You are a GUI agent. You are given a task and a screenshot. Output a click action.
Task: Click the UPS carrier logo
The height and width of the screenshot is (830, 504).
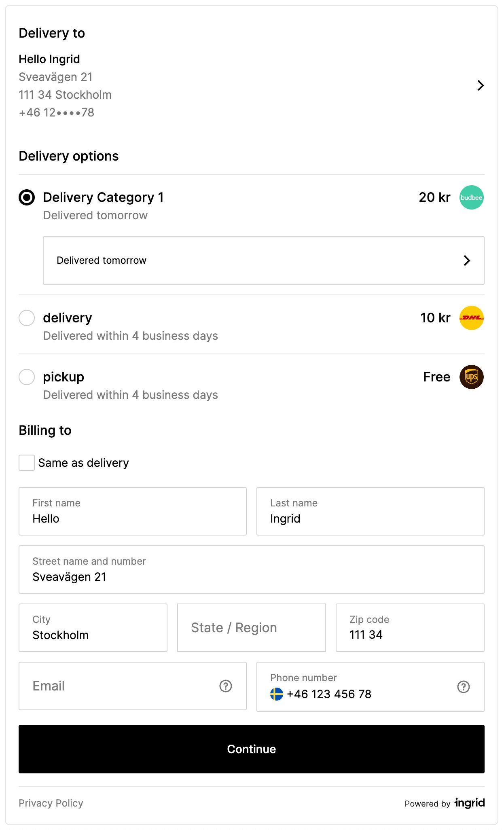pos(471,377)
